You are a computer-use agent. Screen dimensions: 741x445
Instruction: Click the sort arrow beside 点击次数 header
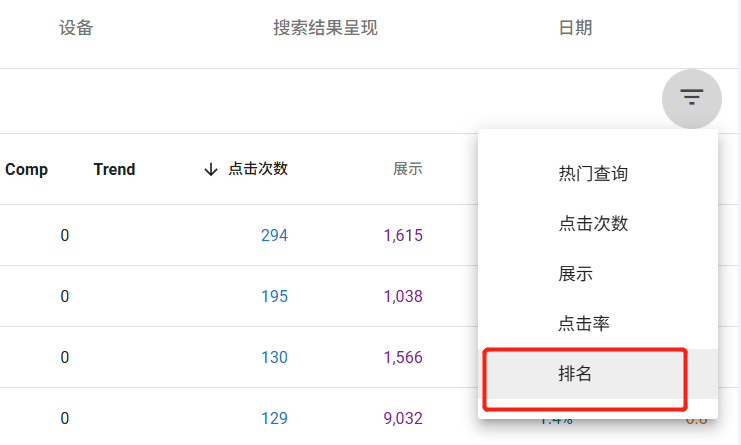point(210,170)
